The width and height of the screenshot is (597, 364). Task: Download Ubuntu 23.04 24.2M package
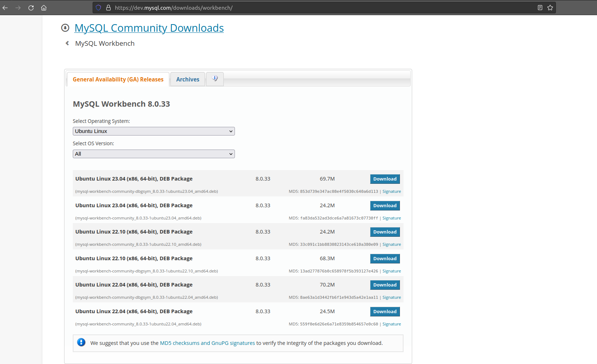tap(385, 206)
